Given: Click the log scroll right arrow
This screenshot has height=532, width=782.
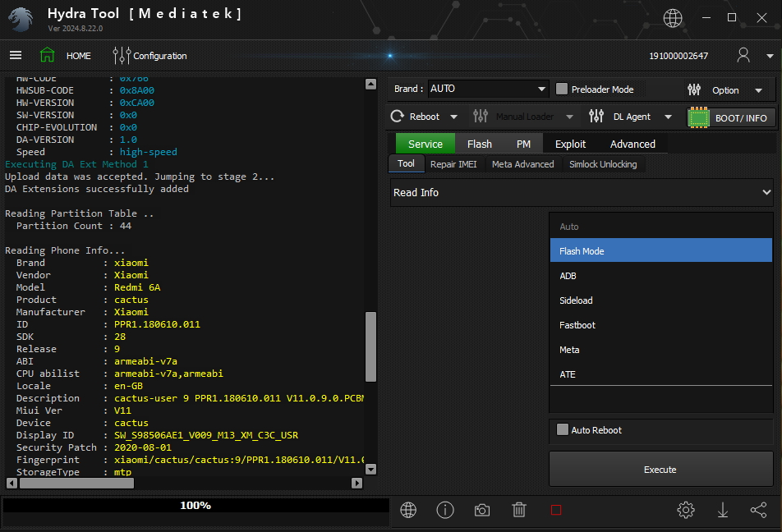Looking at the screenshot, I should (356, 483).
